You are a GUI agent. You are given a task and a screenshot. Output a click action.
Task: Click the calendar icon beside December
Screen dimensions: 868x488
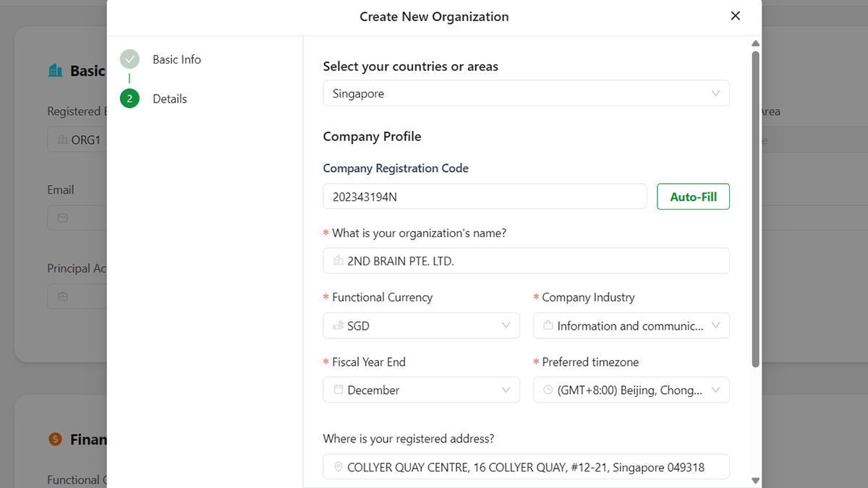338,390
